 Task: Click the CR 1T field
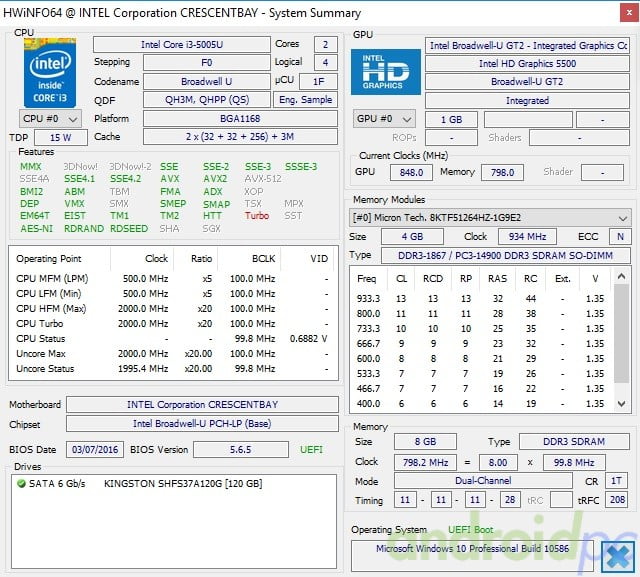616,481
